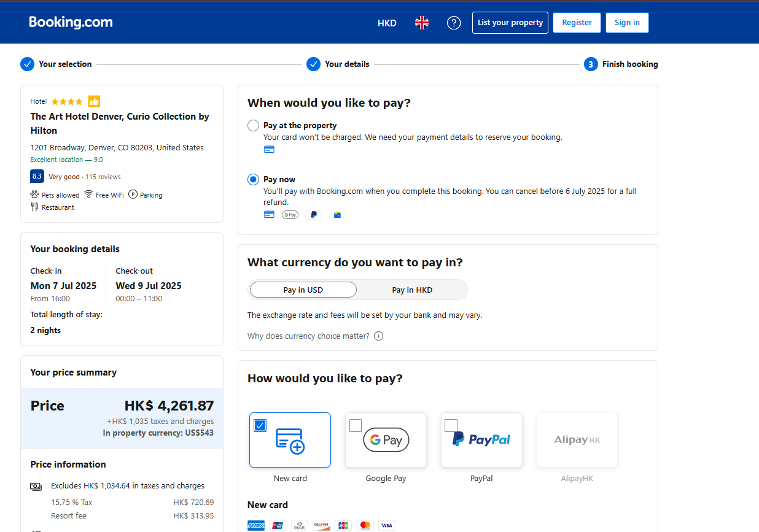
Task: Click the Google Pay logo
Action: tap(386, 440)
